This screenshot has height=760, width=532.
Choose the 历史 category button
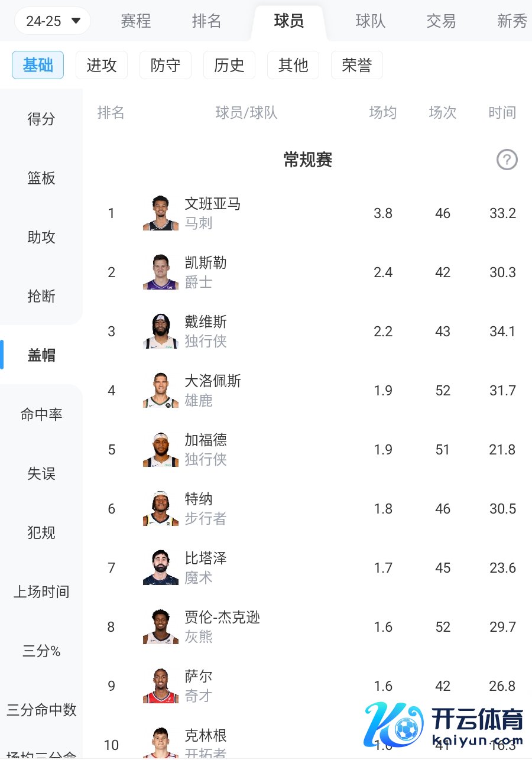pyautogui.click(x=229, y=65)
